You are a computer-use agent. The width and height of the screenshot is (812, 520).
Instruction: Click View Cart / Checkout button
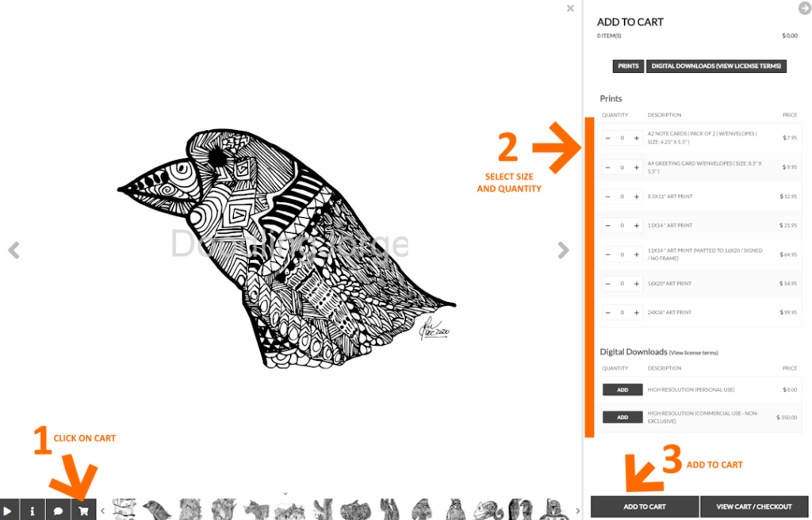tap(754, 507)
